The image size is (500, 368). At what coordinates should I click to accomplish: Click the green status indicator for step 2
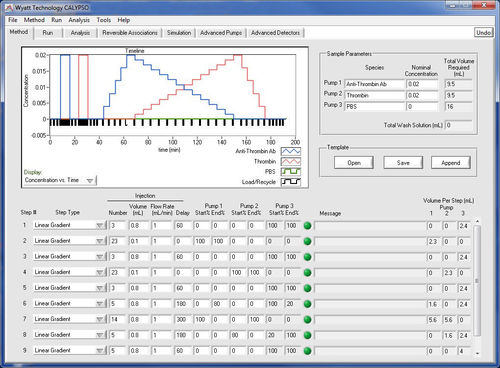pyautogui.click(x=308, y=241)
